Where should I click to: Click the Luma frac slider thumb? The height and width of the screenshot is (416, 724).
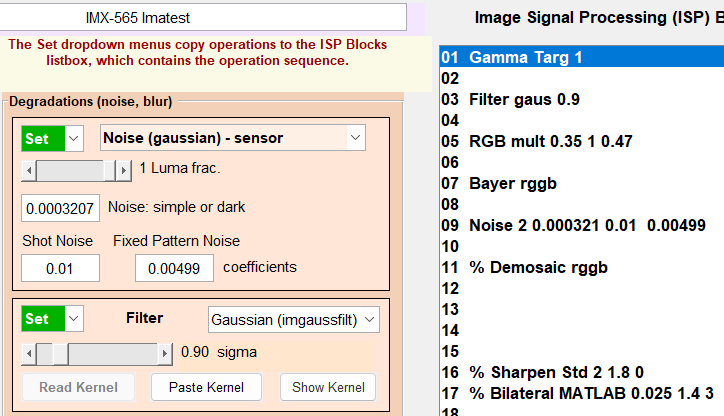click(x=109, y=171)
